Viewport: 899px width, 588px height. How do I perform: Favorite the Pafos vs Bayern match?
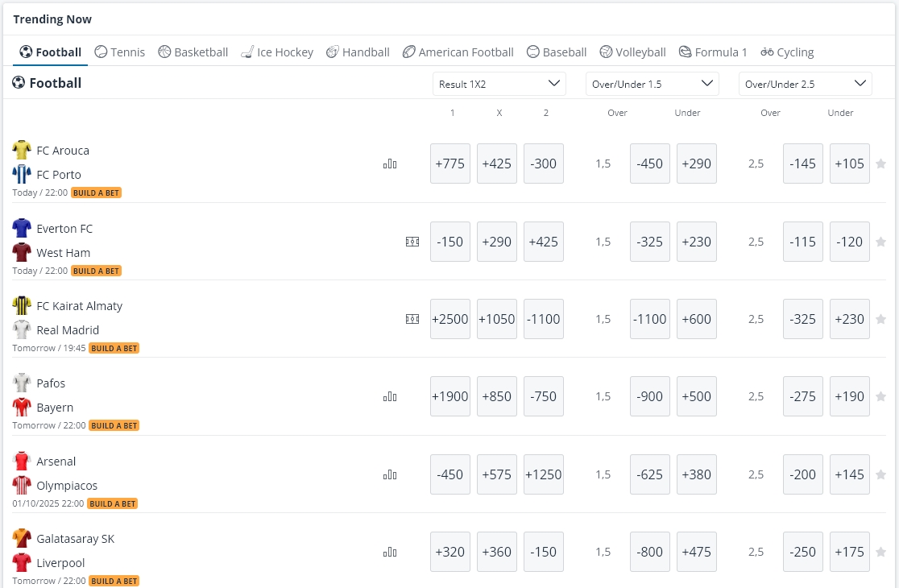(x=880, y=396)
